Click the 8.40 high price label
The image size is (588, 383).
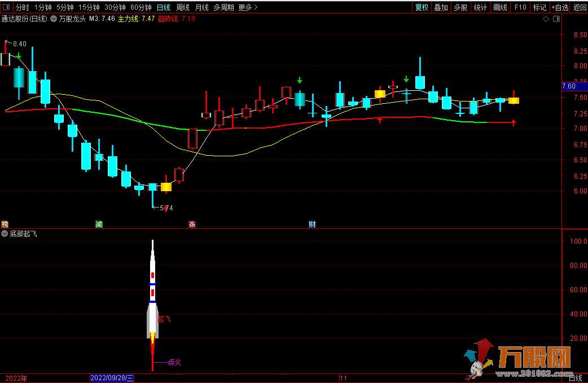tap(20, 44)
